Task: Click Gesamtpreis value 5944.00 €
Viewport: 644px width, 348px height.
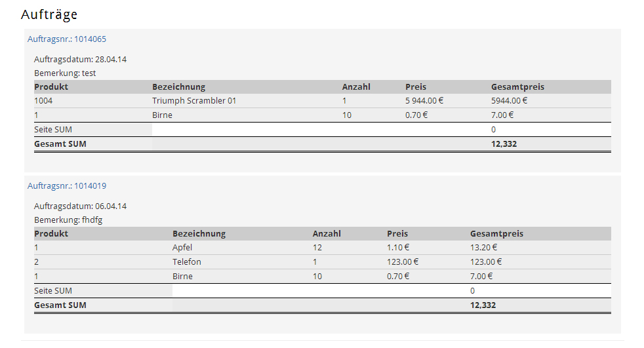Action: tap(509, 101)
